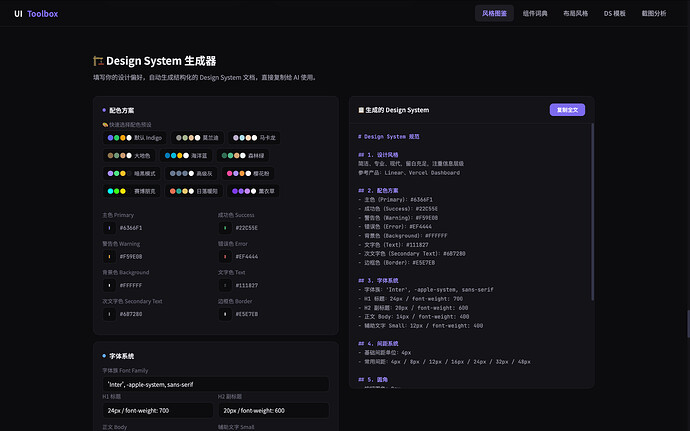690x431 pixels.
Task: Click the Primary hex value #6366F1
Action: click(131, 228)
